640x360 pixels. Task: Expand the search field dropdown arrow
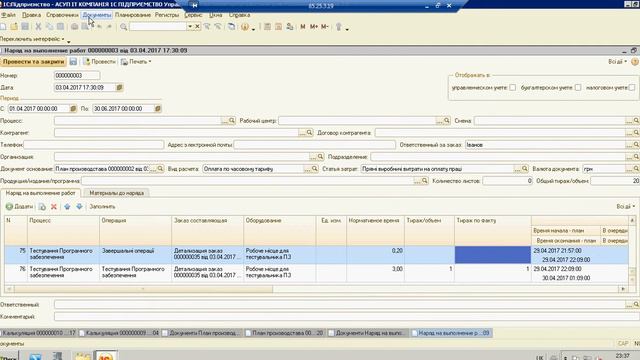[190, 27]
